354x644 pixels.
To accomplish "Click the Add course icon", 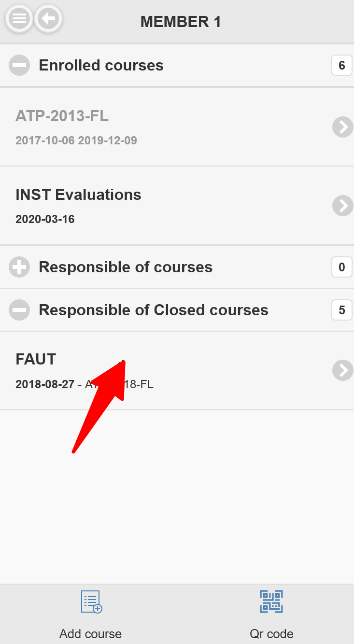I will tap(91, 602).
